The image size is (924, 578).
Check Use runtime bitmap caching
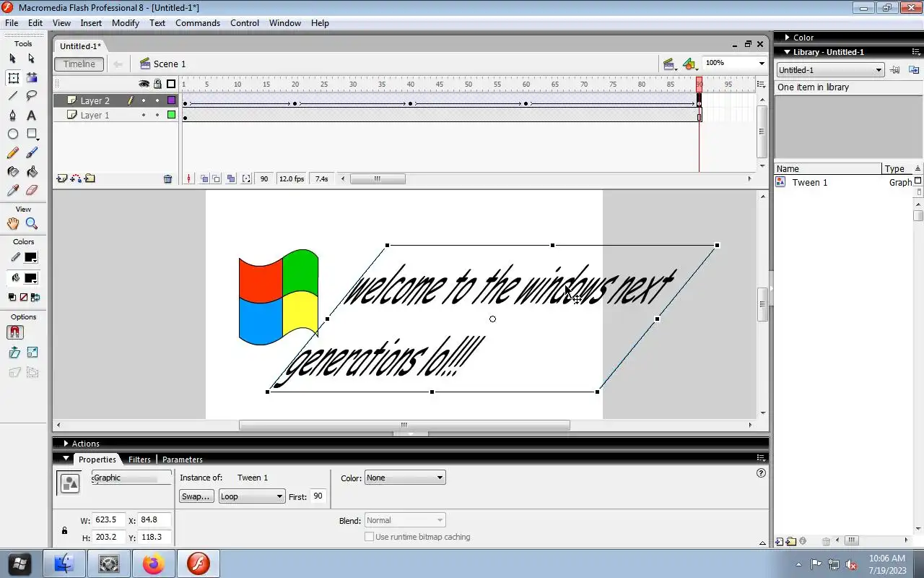click(370, 537)
